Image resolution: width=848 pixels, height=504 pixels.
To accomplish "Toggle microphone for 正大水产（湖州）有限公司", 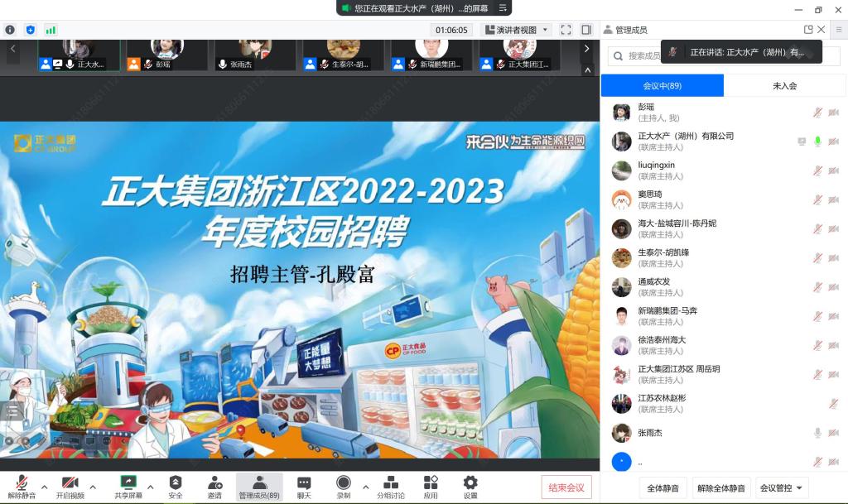I will coord(817,142).
